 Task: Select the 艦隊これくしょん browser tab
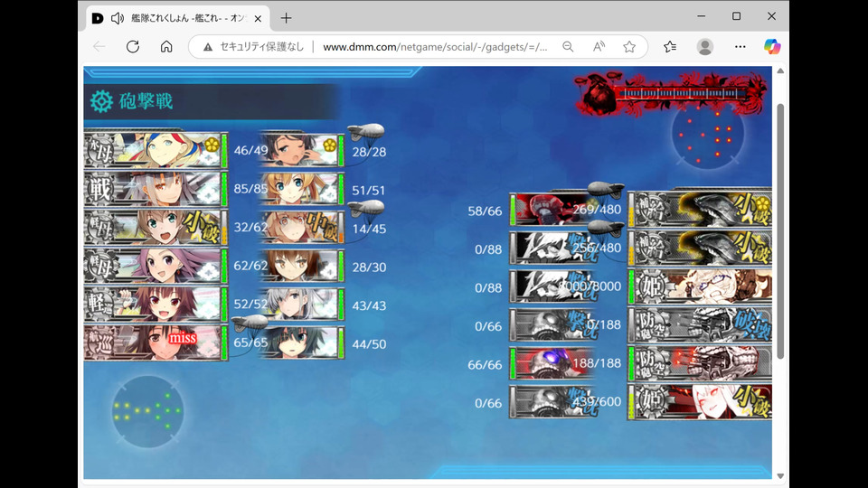pyautogui.click(x=178, y=18)
